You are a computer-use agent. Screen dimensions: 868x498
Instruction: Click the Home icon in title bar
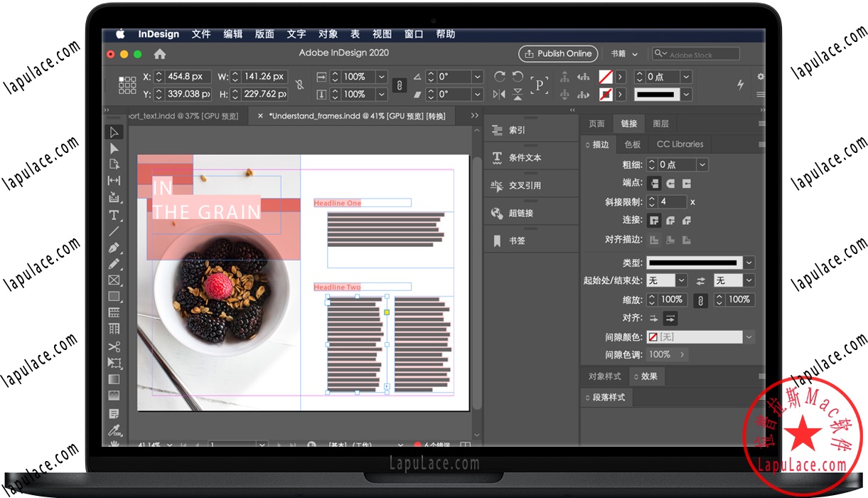click(x=160, y=54)
